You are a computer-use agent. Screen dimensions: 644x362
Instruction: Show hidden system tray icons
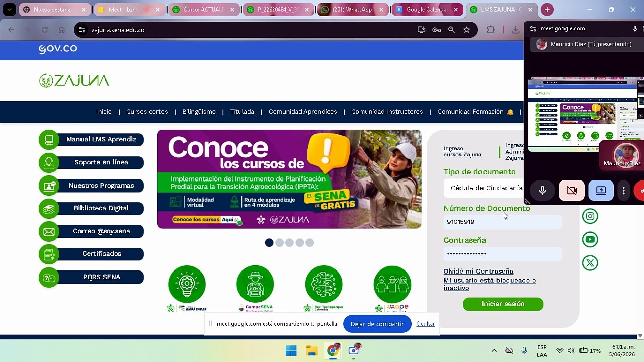(494, 351)
